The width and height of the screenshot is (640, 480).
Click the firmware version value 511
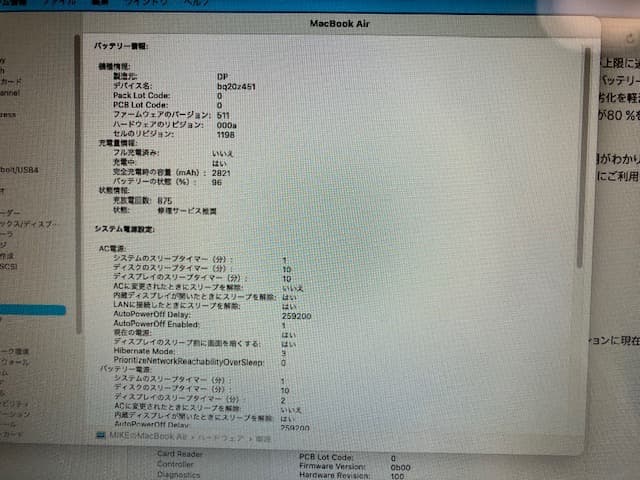pos(223,116)
